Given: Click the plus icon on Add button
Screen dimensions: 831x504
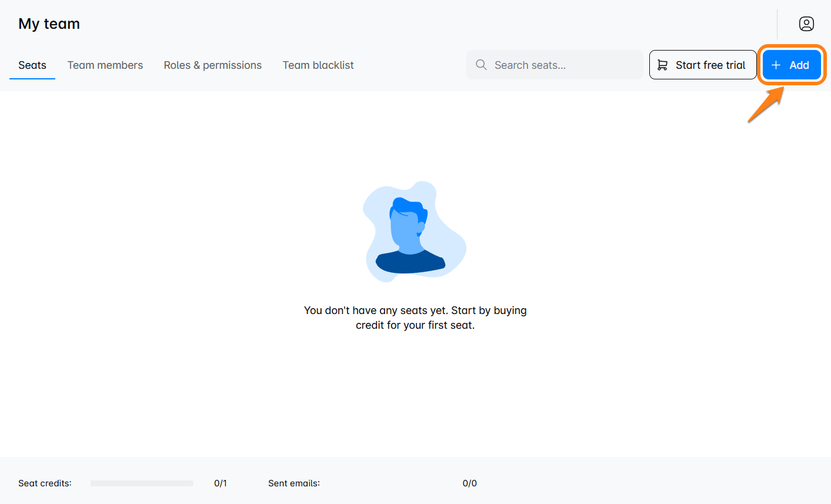Looking at the screenshot, I should (x=776, y=65).
